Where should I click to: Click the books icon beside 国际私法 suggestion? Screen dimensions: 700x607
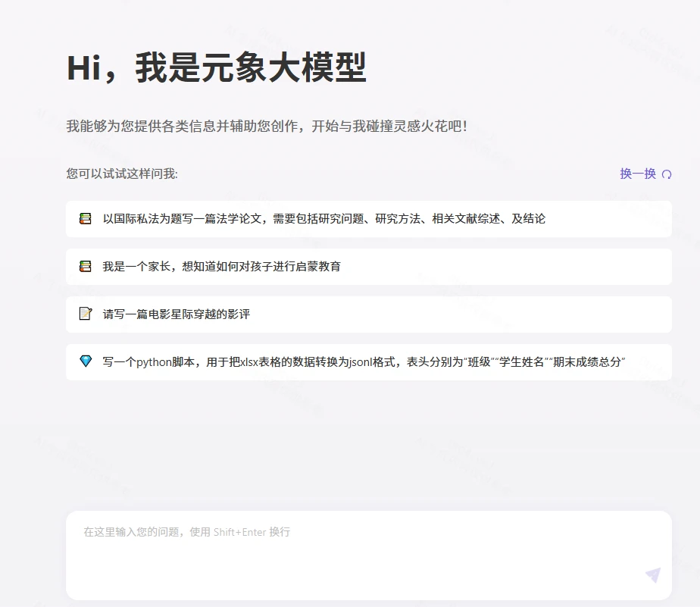tap(86, 218)
